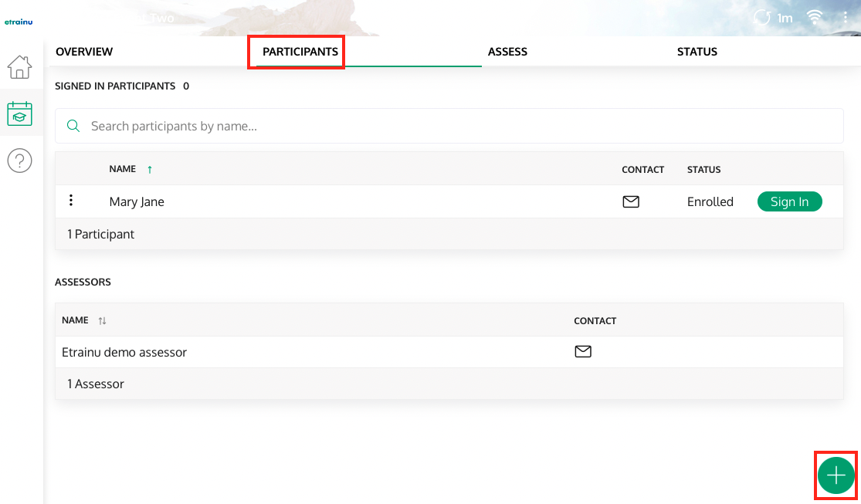The image size is (861, 504).
Task: Switch to the Overview tab
Action: click(x=84, y=52)
